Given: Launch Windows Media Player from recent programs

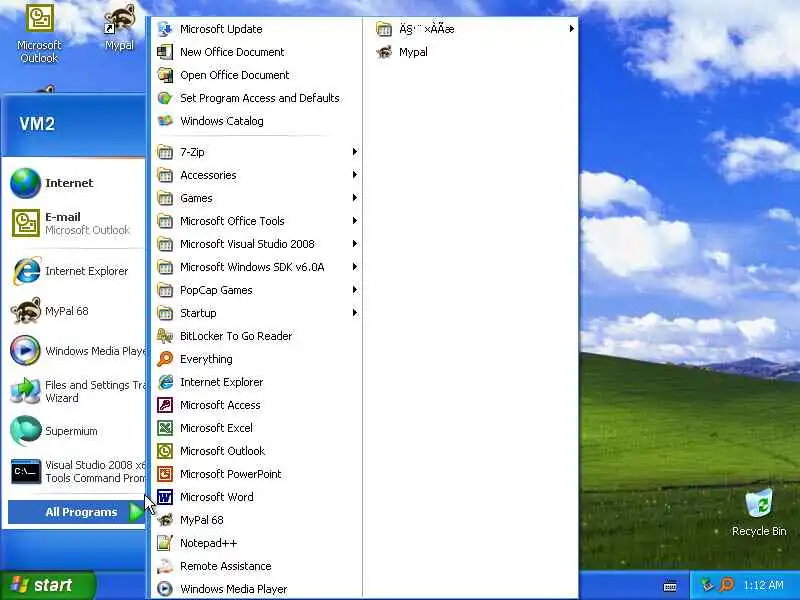Looking at the screenshot, I should (x=76, y=351).
